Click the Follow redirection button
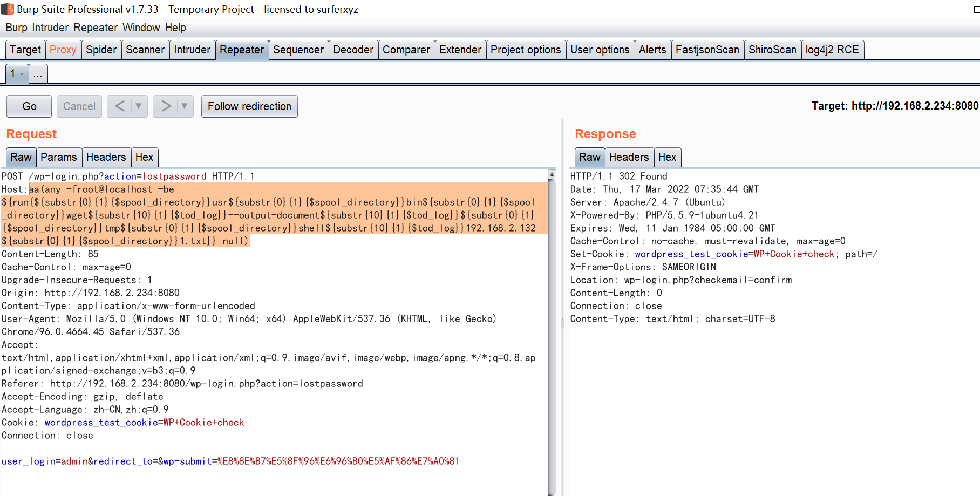 click(x=249, y=106)
